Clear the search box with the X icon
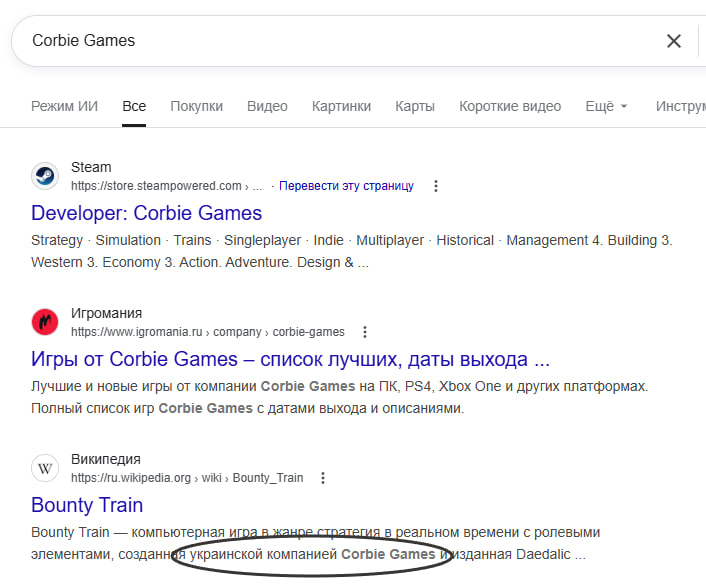 [x=674, y=41]
